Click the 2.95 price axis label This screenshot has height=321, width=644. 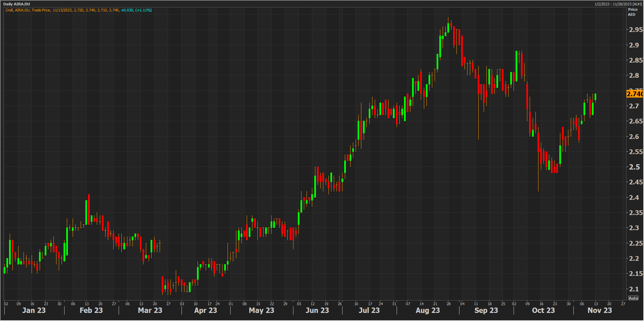636,30
